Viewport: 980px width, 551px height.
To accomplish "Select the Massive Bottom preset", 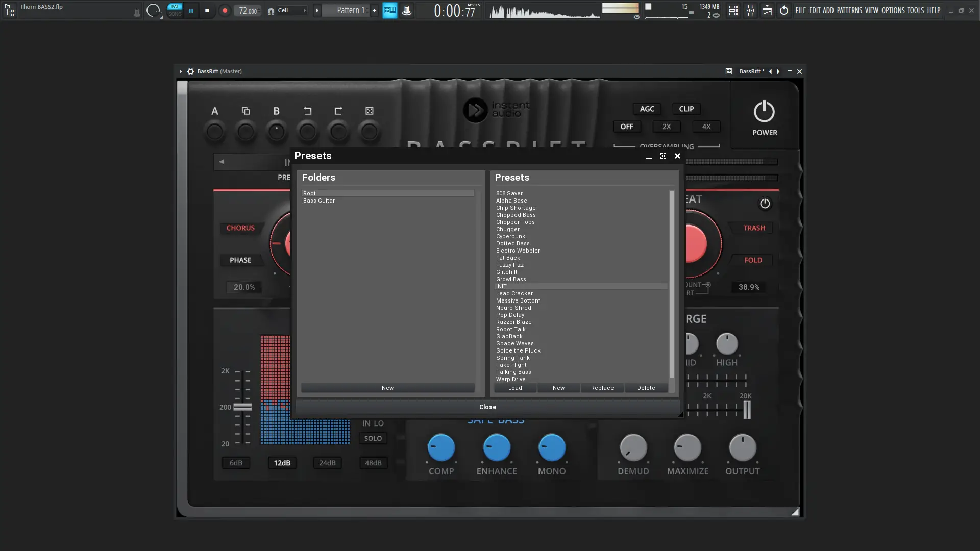I will (518, 300).
